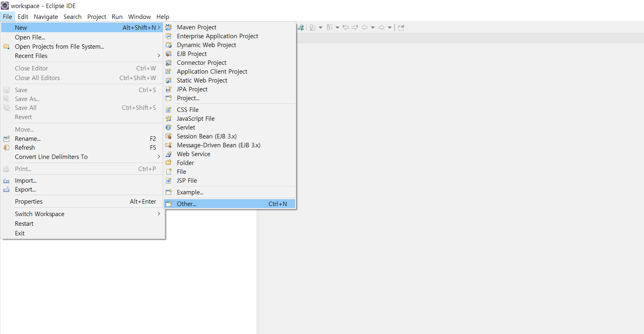Screen dimensions: 644x334
Task: Open Back history dropdown arrow
Action: pos(373,27)
